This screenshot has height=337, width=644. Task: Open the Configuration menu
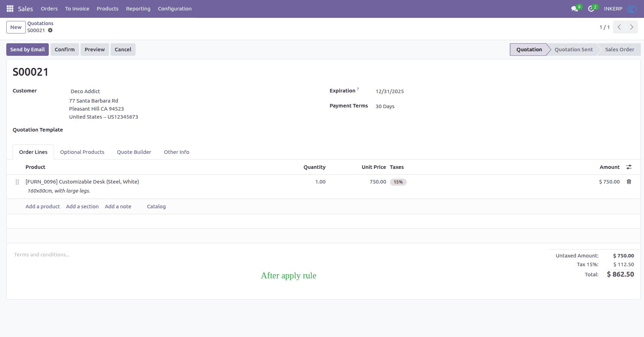175,9
